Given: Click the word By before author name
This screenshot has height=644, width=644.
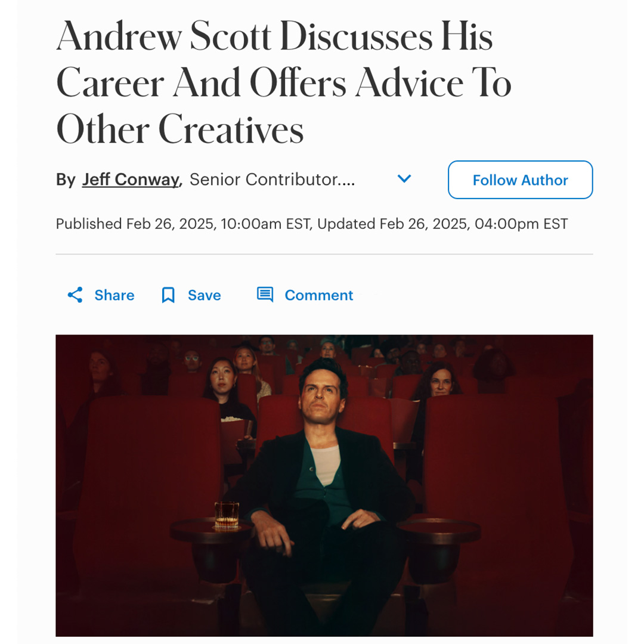Looking at the screenshot, I should tap(66, 179).
